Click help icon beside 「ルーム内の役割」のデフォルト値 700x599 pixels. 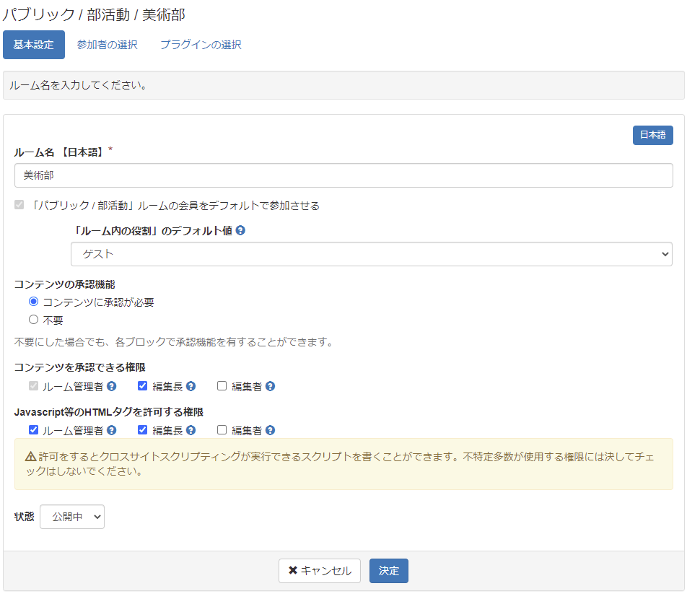pyautogui.click(x=240, y=231)
